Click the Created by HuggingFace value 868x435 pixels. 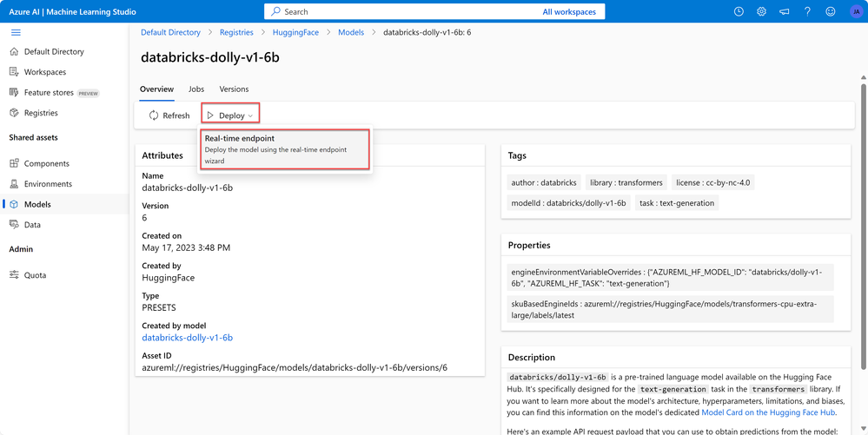click(169, 278)
